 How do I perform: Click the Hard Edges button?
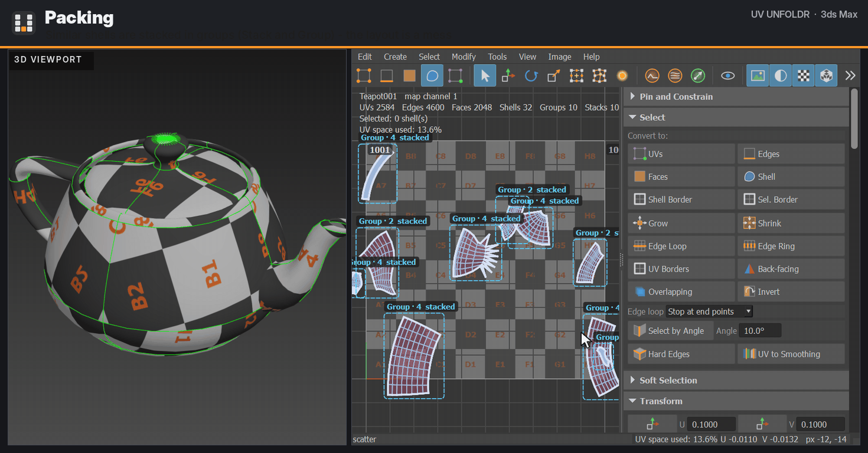(681, 354)
